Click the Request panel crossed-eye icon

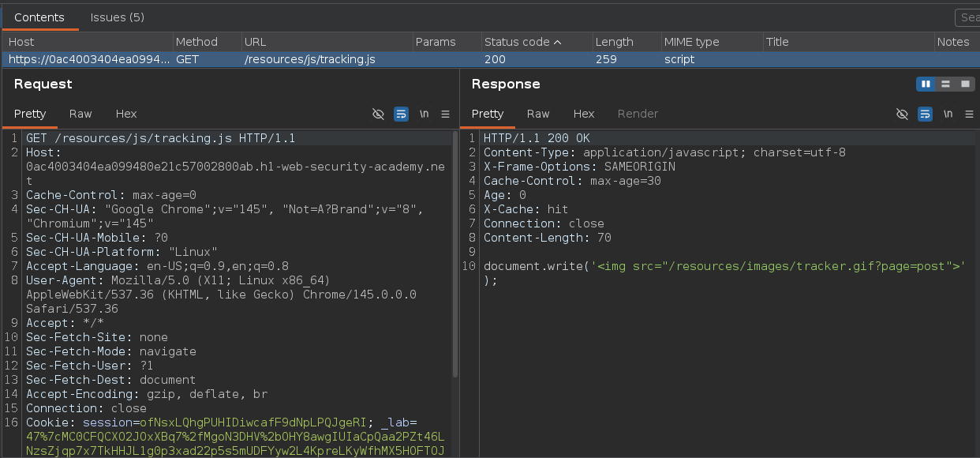pyautogui.click(x=378, y=114)
